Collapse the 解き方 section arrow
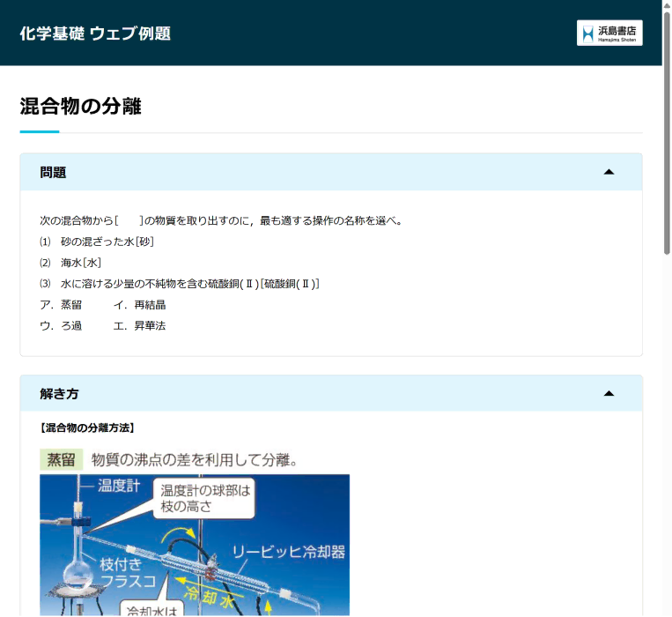The image size is (672, 617). tap(609, 394)
